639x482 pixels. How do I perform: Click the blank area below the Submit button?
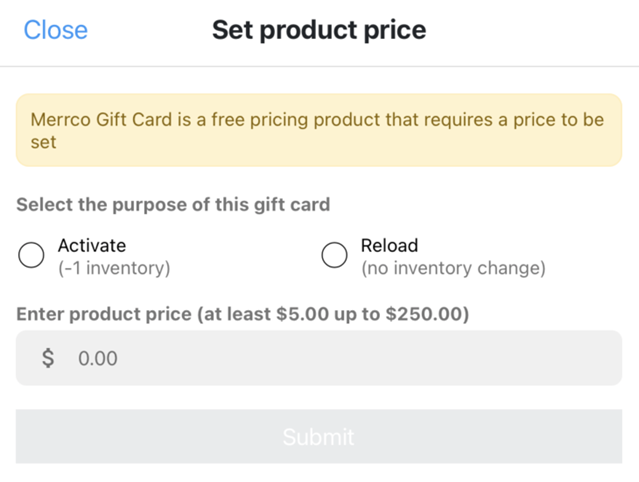318,472
